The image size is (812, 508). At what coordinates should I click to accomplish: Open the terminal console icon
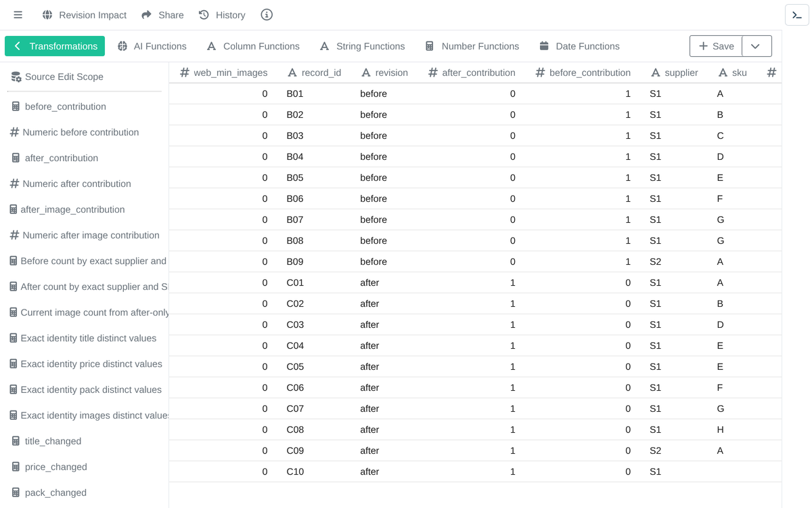(797, 16)
